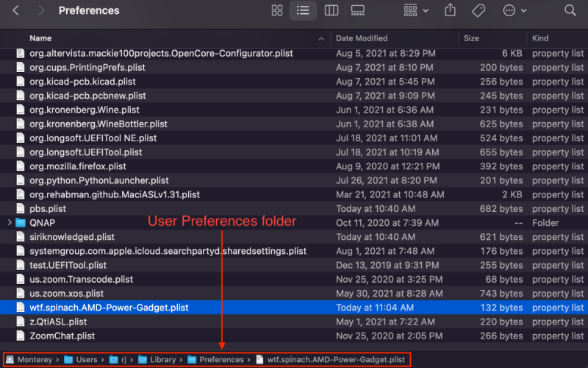The width and height of the screenshot is (588, 368).
Task: Sort by Date Modified column header
Action: (362, 38)
